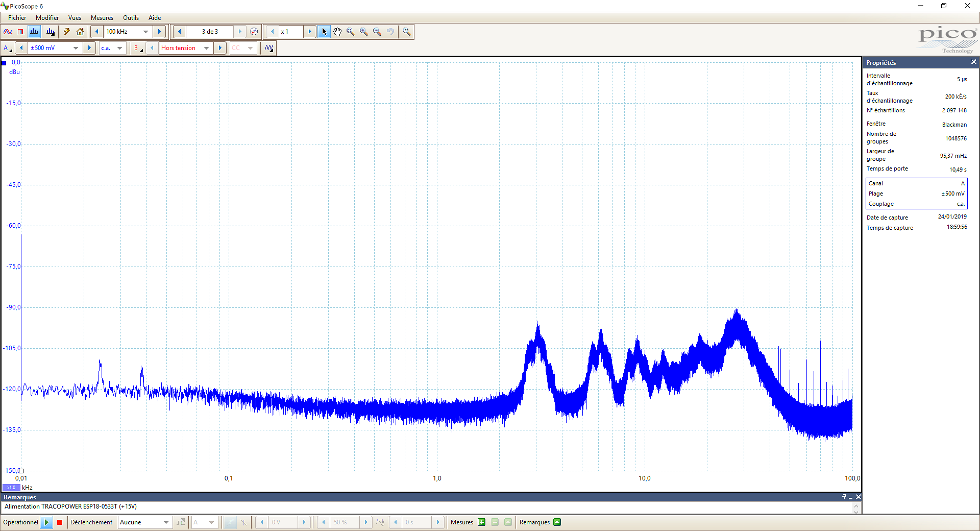Click the remarks text Alimentation TRACOPOWER field
This screenshot has width=980, height=531.
pyautogui.click(x=428, y=507)
